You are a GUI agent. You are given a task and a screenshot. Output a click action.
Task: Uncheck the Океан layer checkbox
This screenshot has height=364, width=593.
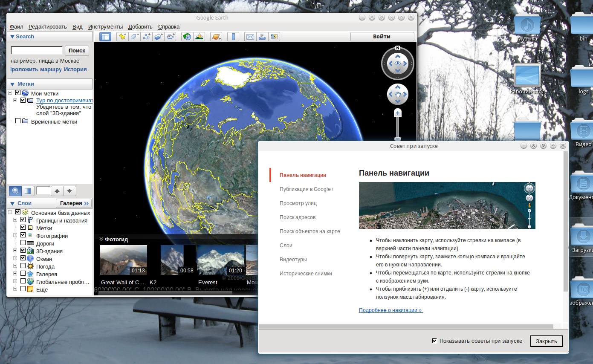coord(23,259)
